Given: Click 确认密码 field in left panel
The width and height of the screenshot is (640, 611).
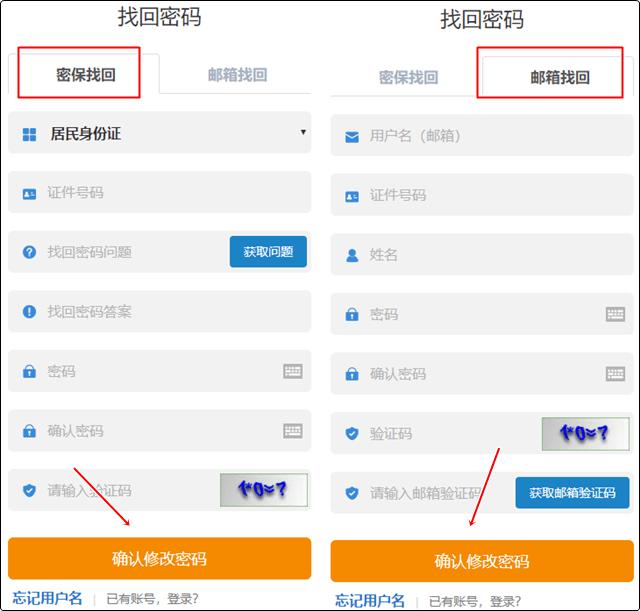Looking at the screenshot, I should pos(160,431).
